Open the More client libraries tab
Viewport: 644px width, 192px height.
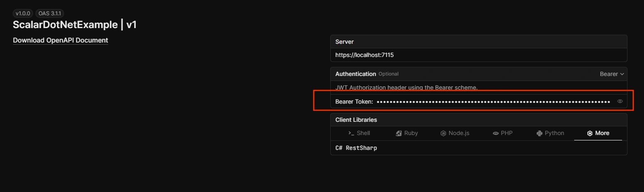(598, 133)
